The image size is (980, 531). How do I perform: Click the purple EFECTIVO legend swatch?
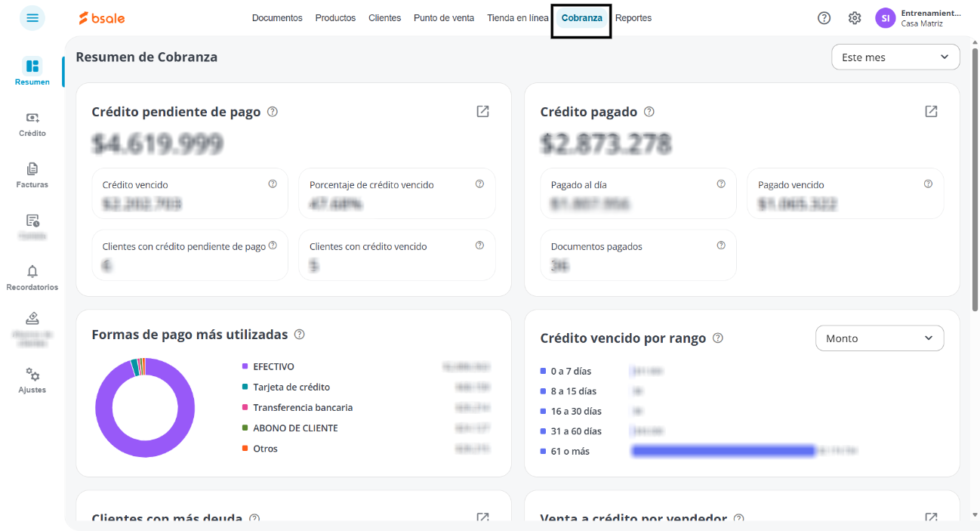click(245, 366)
